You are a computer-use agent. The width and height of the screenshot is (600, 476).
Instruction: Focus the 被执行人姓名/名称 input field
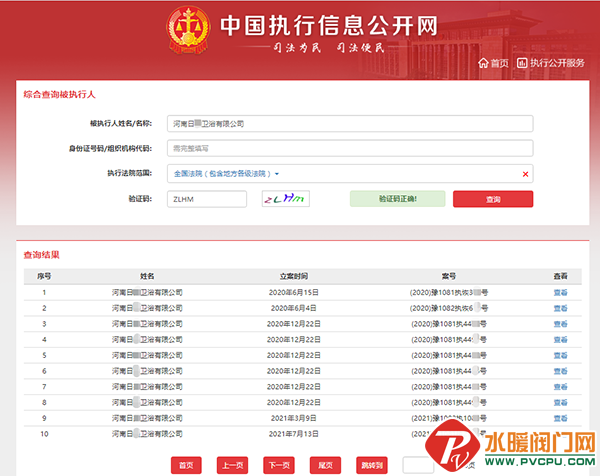click(350, 124)
